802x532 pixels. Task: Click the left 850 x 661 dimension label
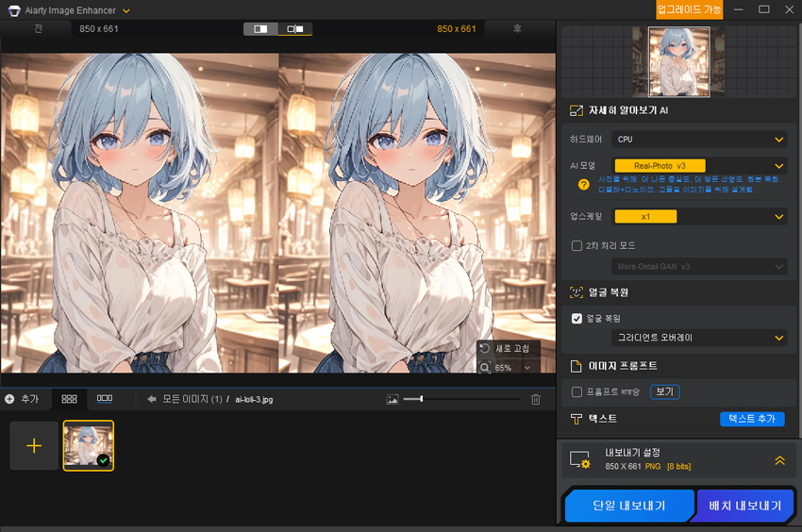coord(99,29)
